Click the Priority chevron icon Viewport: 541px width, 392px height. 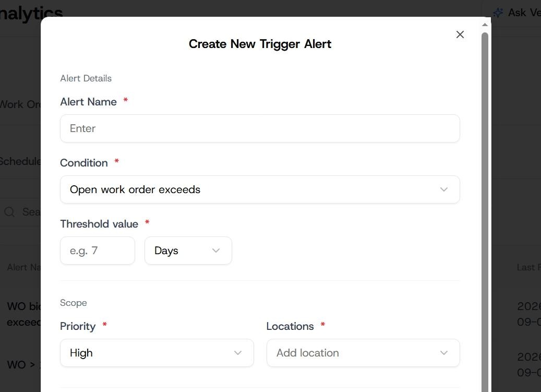tap(238, 353)
